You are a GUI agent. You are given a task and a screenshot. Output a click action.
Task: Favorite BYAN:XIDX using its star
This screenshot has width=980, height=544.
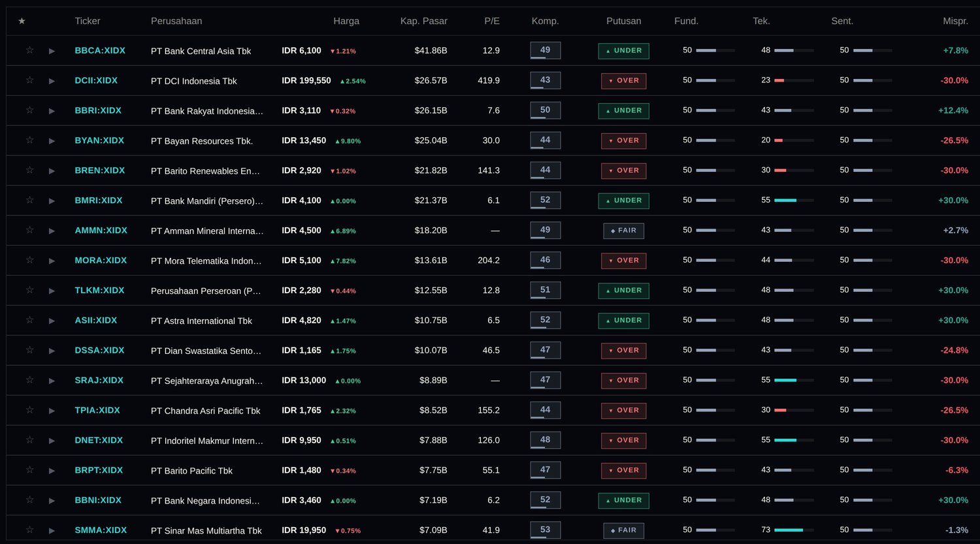coord(29,140)
